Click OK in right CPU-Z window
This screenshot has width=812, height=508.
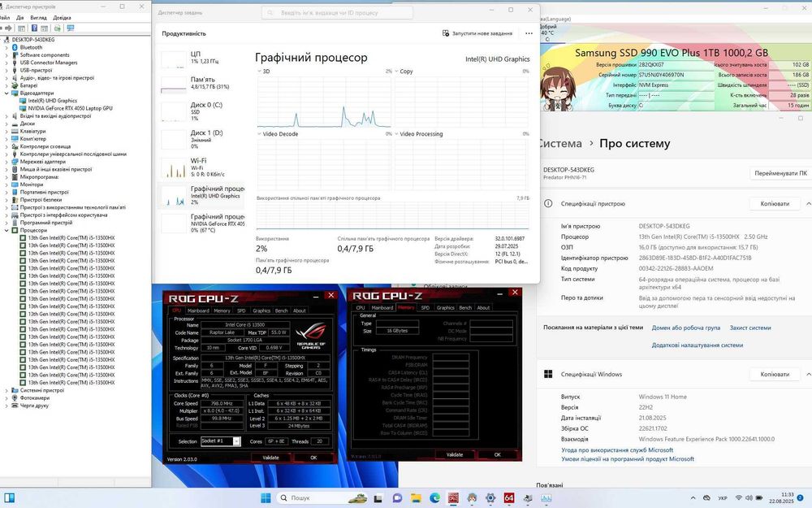(x=497, y=454)
